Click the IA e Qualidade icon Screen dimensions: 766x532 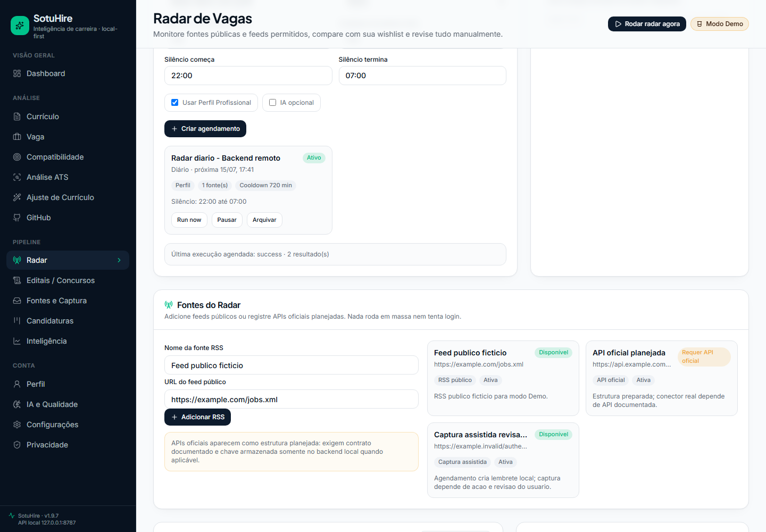click(x=17, y=404)
